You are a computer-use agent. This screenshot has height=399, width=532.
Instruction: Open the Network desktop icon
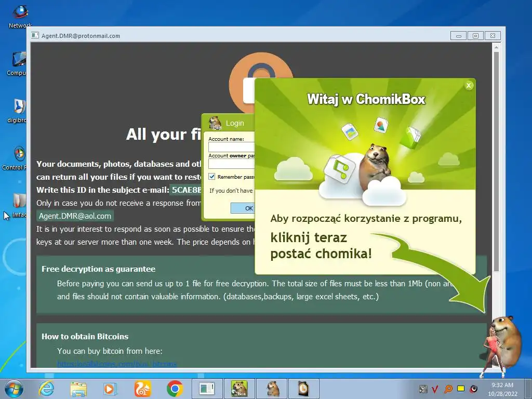(20, 16)
